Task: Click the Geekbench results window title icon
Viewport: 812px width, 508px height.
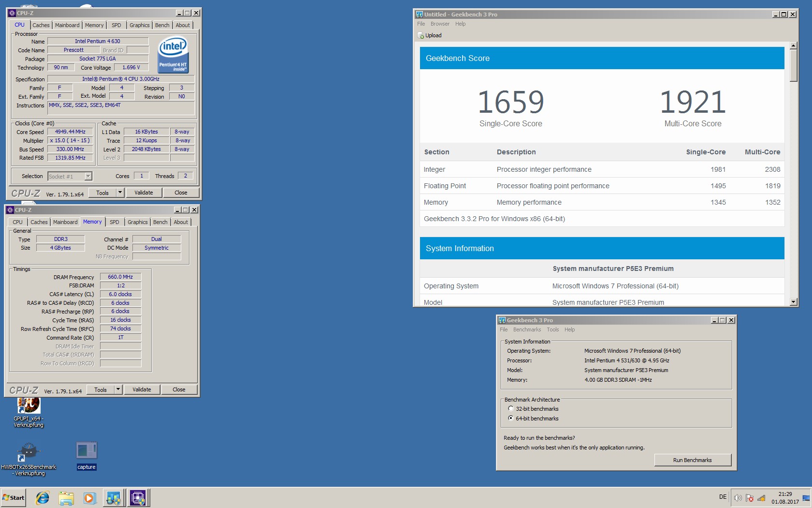Action: [x=420, y=15]
